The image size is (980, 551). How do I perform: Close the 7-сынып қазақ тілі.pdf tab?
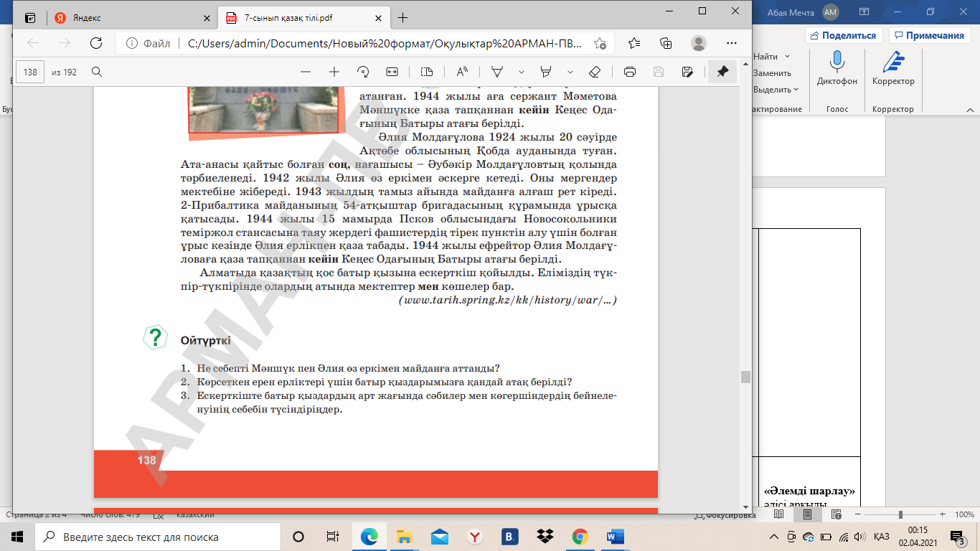[x=380, y=18]
